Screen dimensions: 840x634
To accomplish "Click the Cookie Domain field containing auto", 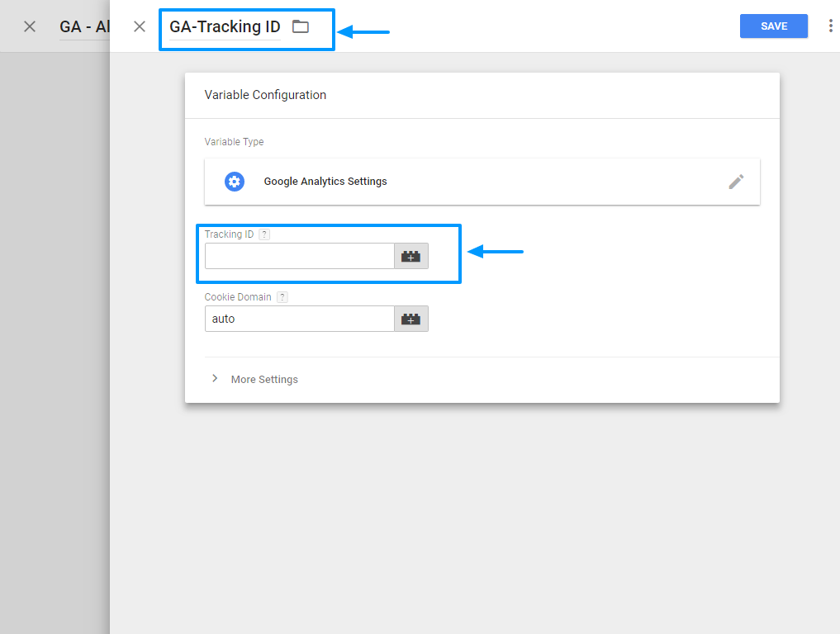I will 299,319.
